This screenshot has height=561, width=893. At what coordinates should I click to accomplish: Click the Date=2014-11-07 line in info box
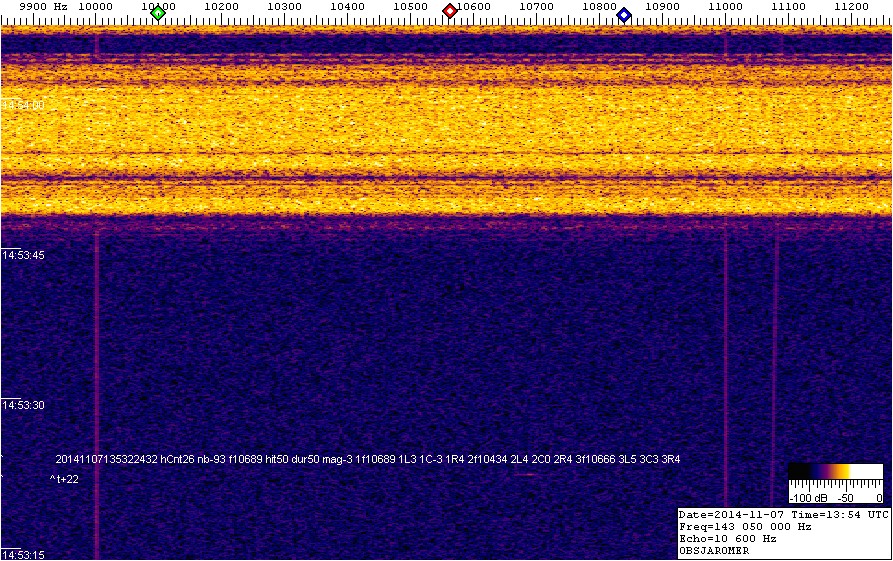[783, 514]
